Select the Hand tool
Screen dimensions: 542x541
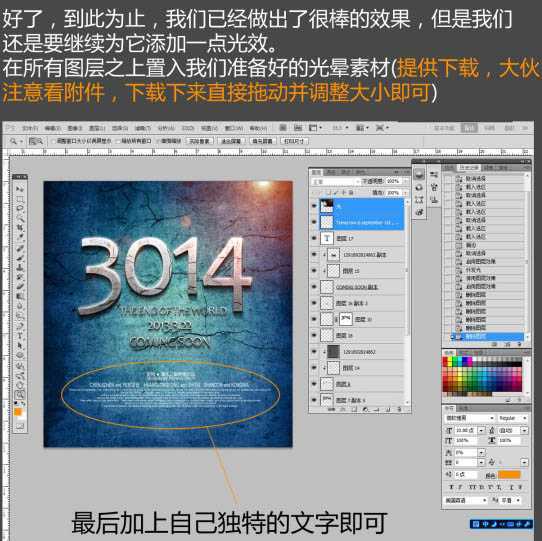[20, 385]
